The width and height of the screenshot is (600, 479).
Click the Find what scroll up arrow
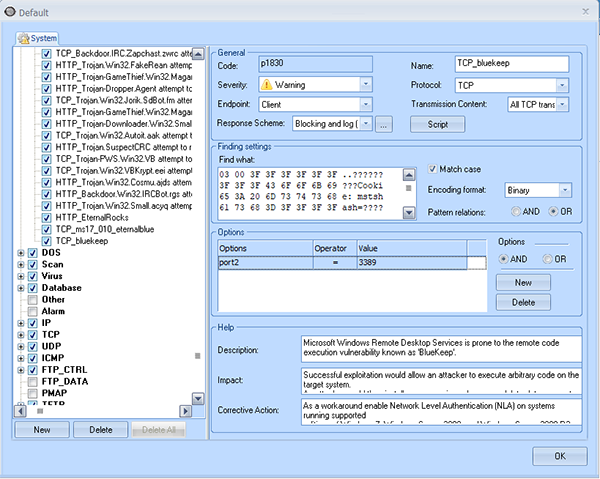[x=409, y=175]
